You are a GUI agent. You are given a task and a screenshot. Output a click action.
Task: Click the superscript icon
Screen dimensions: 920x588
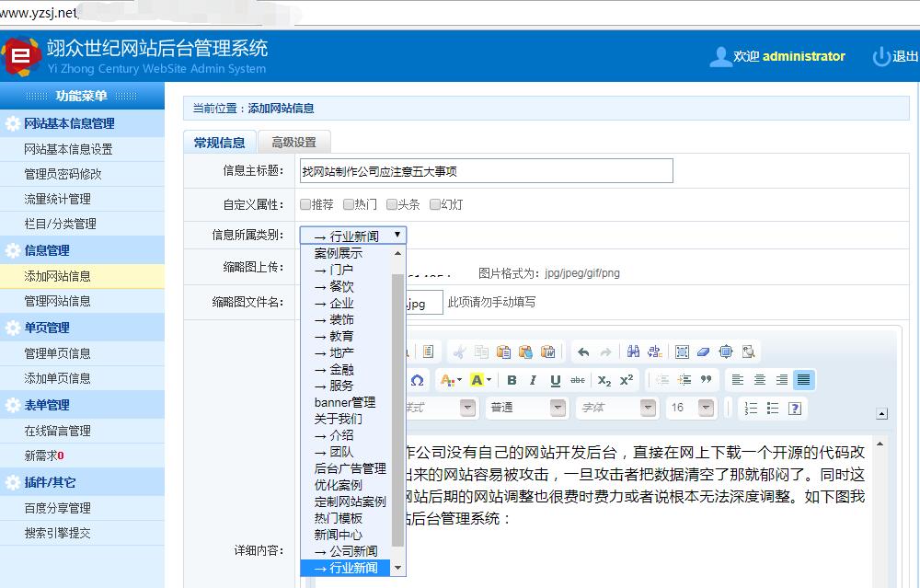pos(627,380)
